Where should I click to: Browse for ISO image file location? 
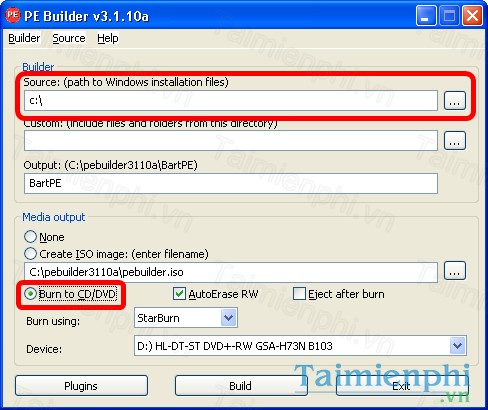455,271
